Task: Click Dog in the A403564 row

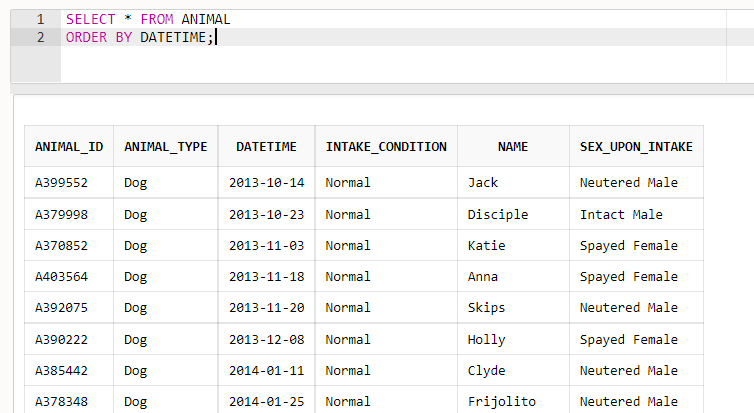Action: point(136,276)
